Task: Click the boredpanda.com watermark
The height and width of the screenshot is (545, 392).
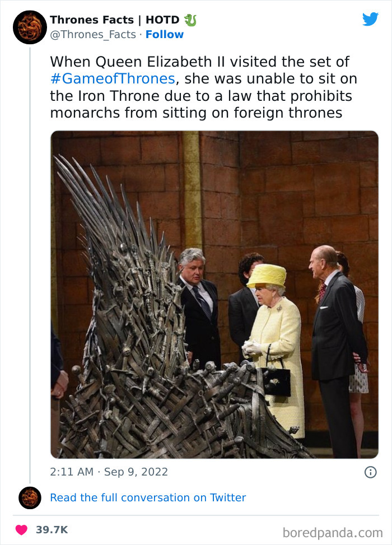Action: [333, 532]
